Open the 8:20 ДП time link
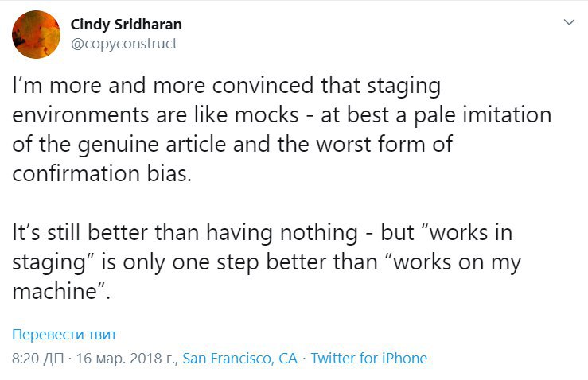This screenshot has width=588, height=380. pos(38,359)
